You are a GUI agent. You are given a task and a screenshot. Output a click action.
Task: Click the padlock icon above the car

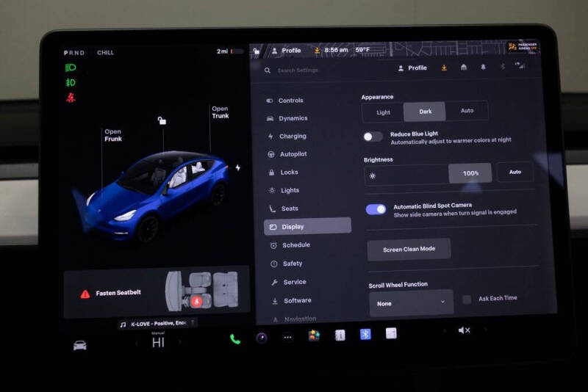(x=162, y=120)
